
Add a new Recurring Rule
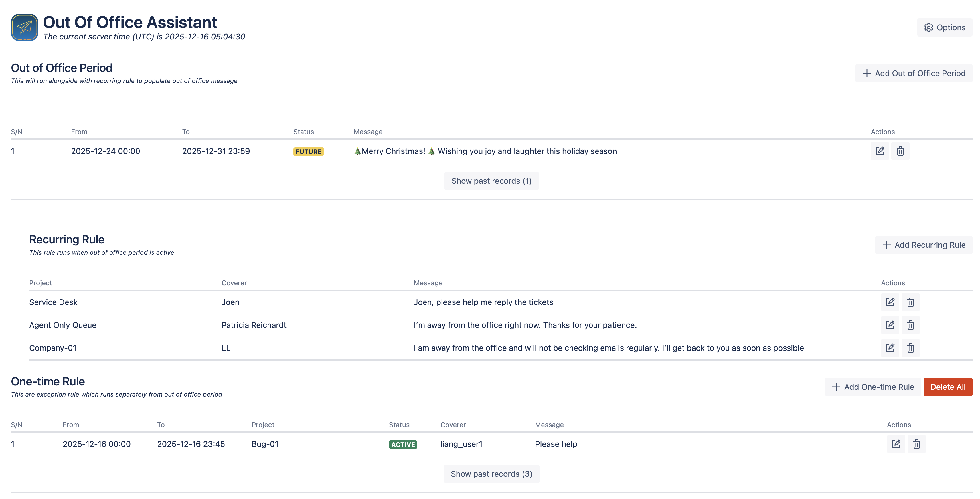click(924, 245)
